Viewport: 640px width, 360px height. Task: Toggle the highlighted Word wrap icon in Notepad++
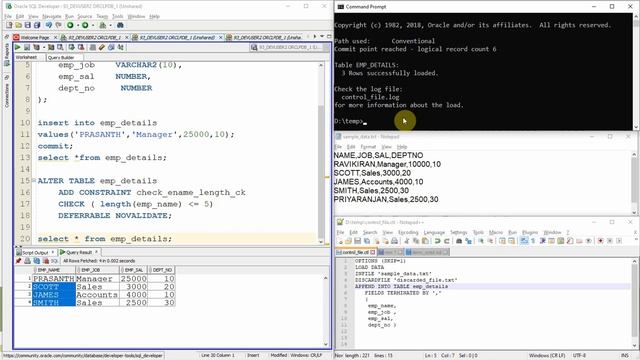pyautogui.click(x=524, y=241)
